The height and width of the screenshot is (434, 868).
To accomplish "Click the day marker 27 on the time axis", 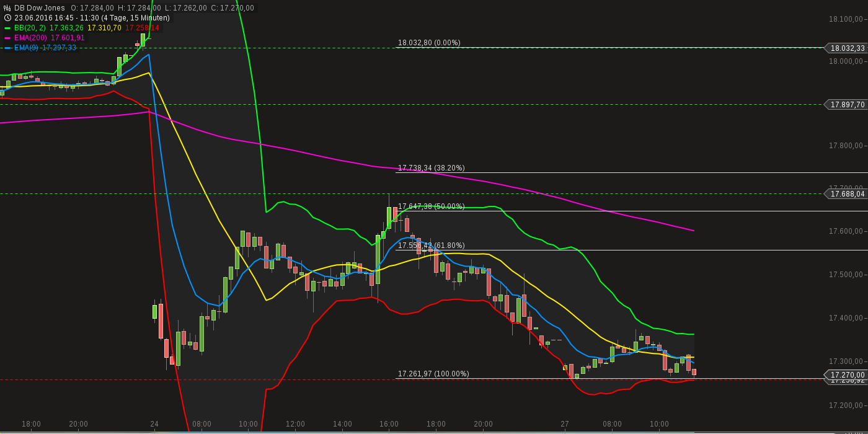I will 565,424.
